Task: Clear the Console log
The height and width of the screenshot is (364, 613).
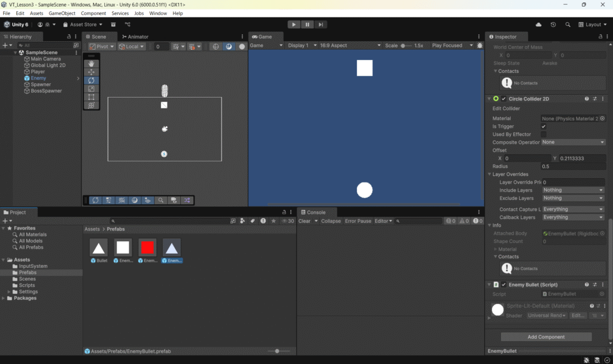Action: click(304, 221)
